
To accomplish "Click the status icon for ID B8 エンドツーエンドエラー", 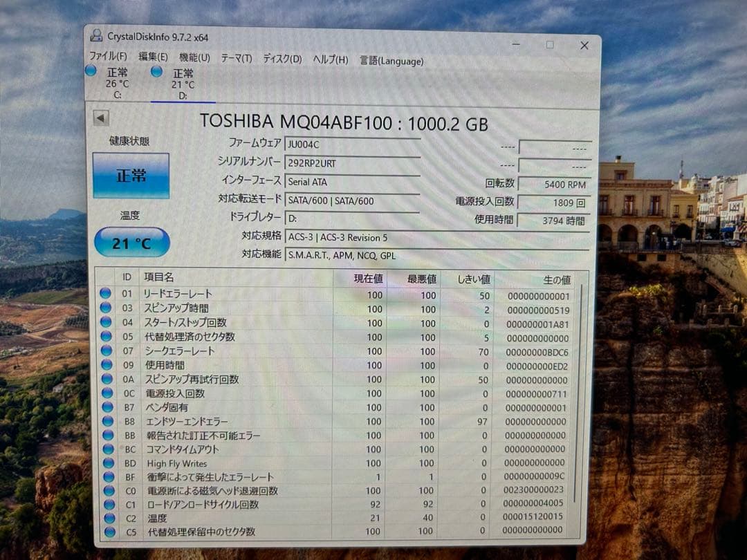I will click(108, 421).
